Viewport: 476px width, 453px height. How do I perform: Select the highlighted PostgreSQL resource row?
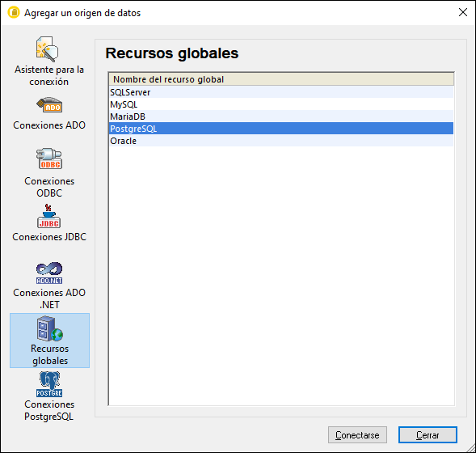(281, 129)
